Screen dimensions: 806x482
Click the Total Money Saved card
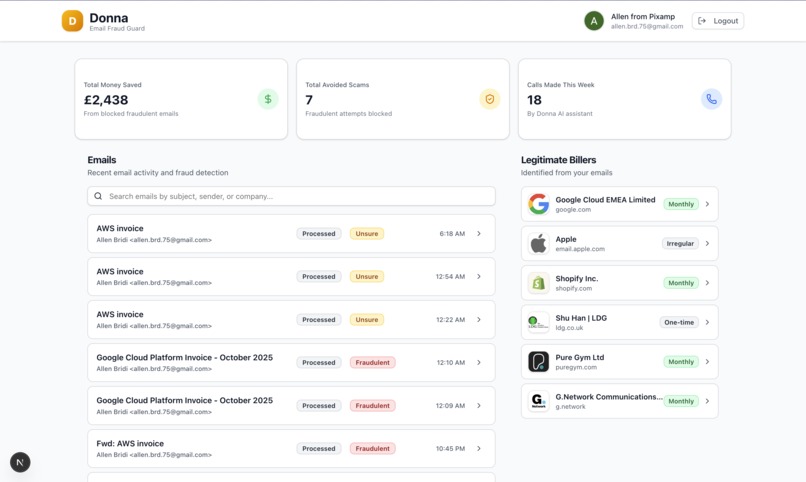click(181, 99)
